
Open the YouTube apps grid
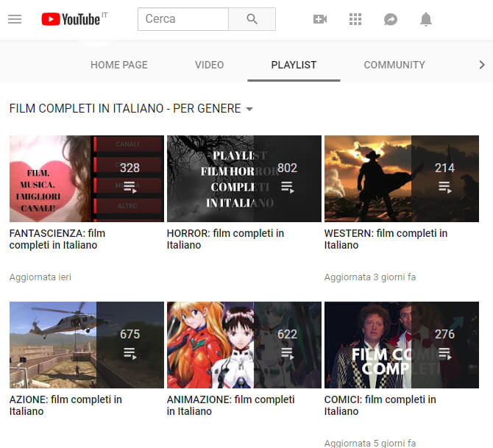pyautogui.click(x=355, y=19)
